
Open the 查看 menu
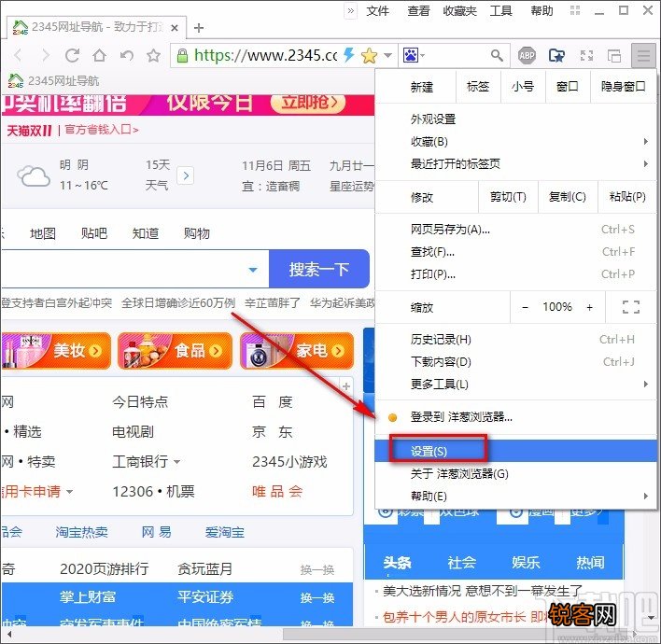[x=418, y=11]
